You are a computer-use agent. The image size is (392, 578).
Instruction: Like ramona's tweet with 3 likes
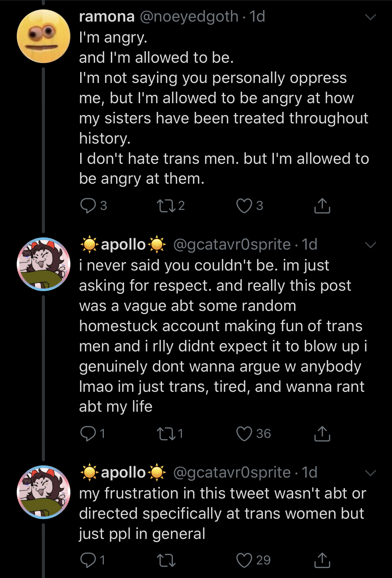coord(244,206)
